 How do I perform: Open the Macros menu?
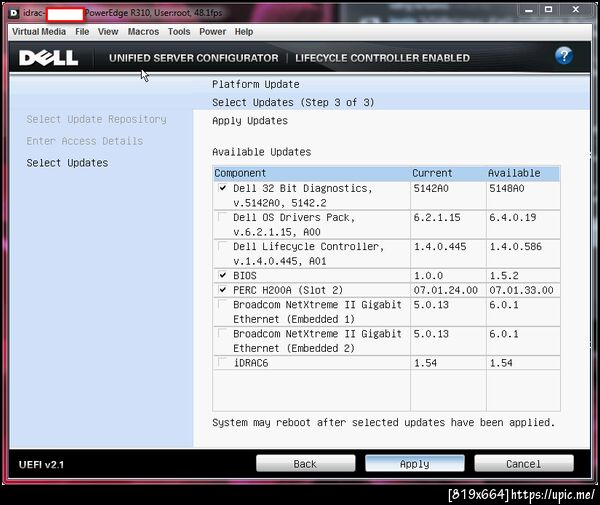tap(143, 32)
